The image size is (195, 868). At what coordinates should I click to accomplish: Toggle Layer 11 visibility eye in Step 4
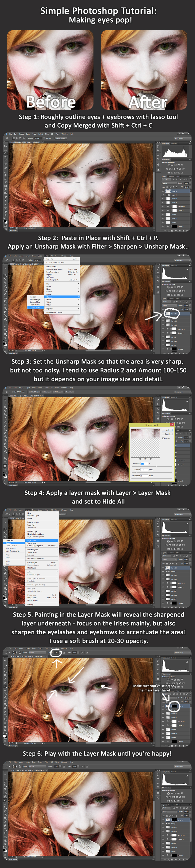(163, 579)
